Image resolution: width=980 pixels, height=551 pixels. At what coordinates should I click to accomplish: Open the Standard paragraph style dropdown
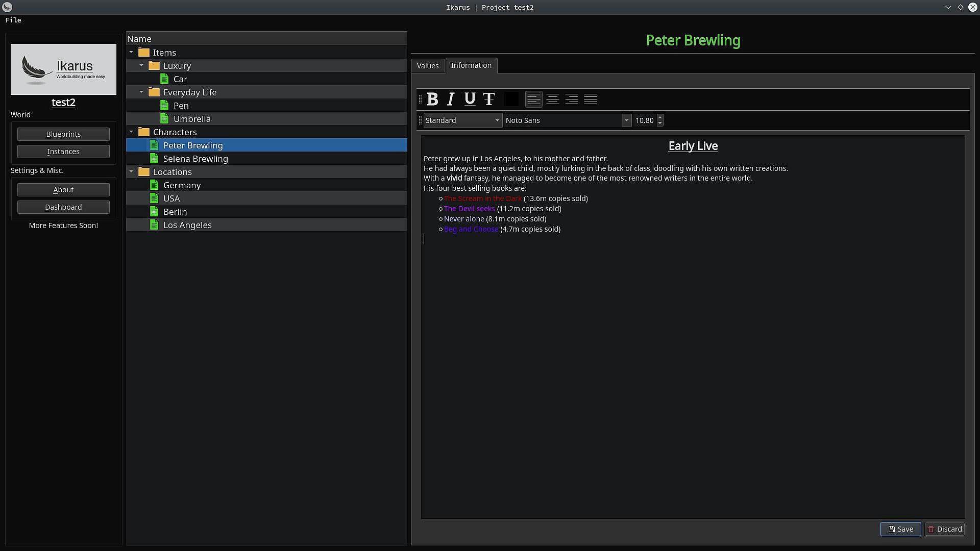point(462,120)
